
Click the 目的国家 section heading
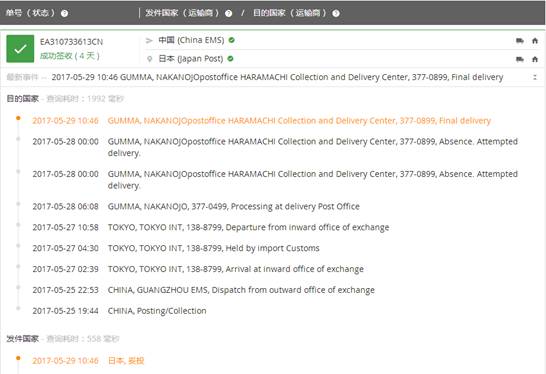coord(23,99)
